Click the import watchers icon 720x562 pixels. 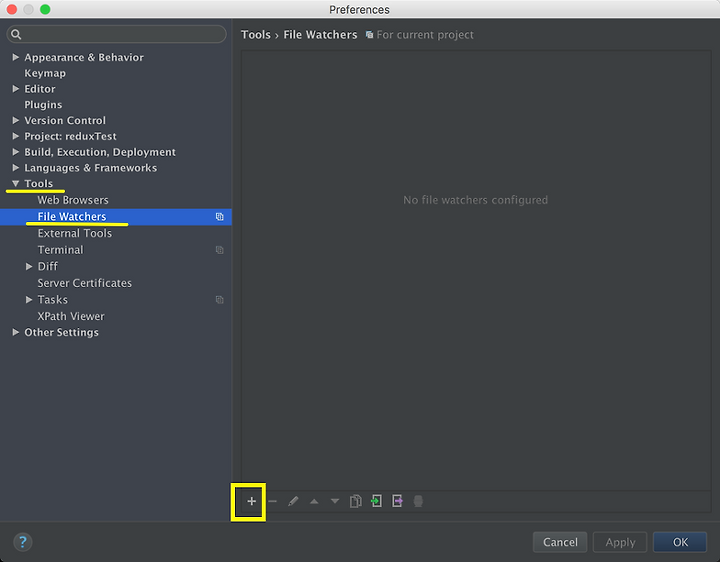tap(377, 501)
